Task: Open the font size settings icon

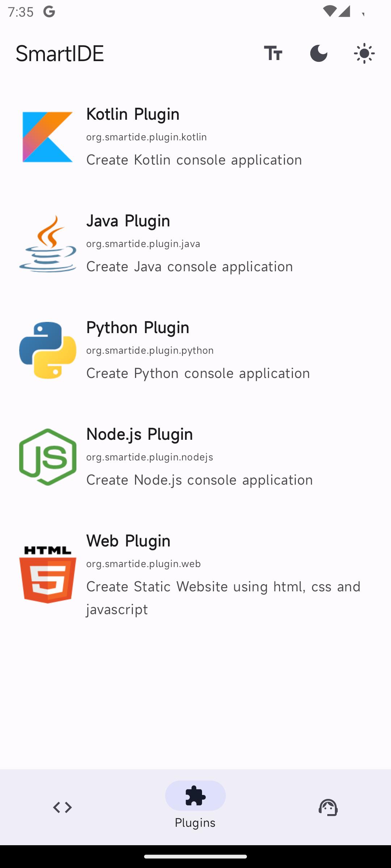Action: [x=273, y=54]
